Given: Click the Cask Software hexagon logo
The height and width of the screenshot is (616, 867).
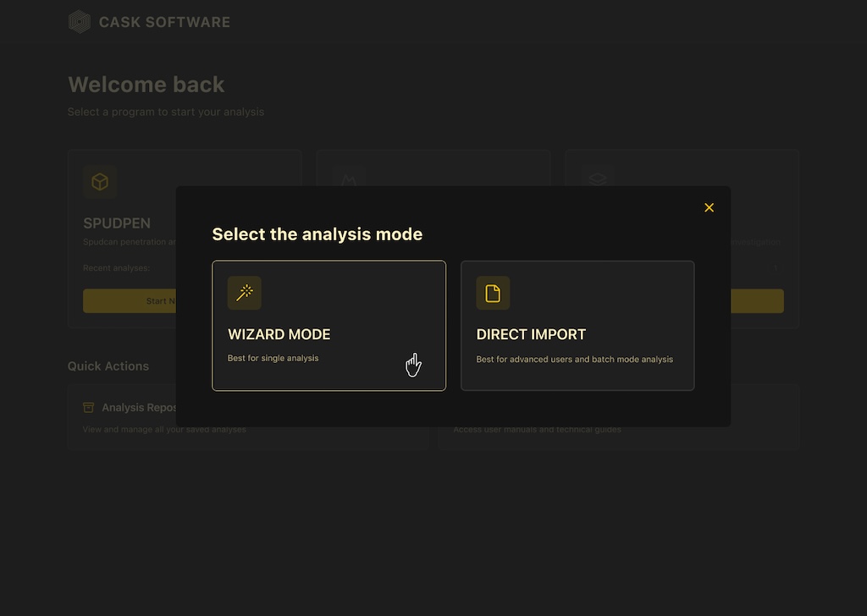Looking at the screenshot, I should (80, 22).
